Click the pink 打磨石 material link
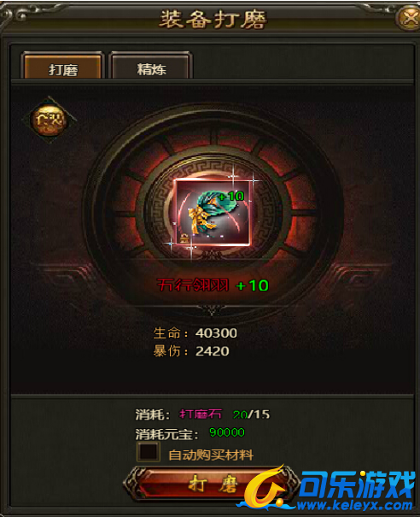420x517 pixels. pos(201,414)
